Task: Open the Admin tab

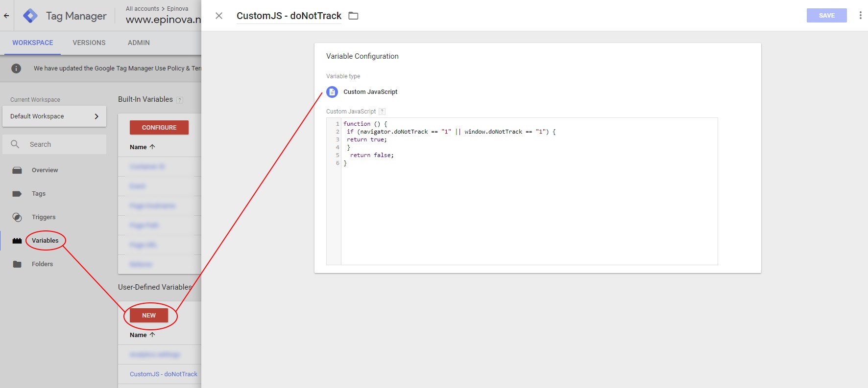Action: [139, 43]
